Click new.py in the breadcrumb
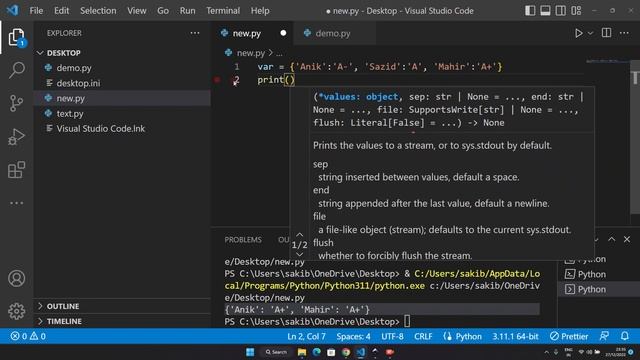 point(250,53)
